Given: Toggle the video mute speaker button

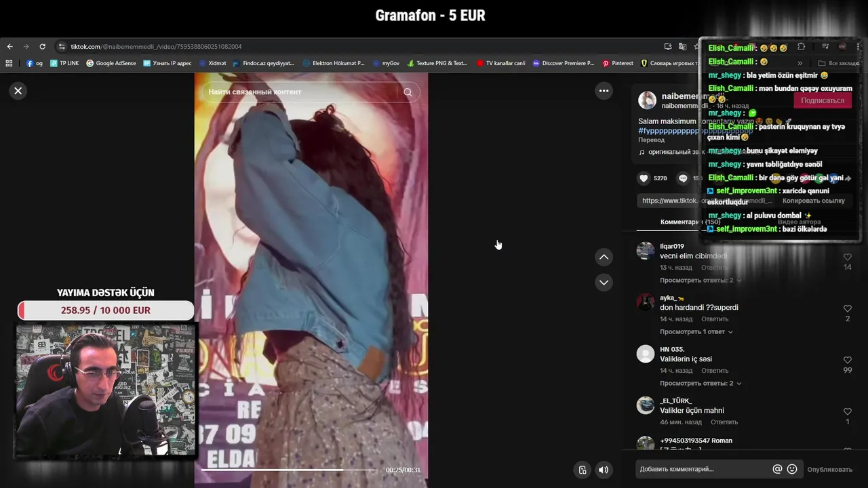Looking at the screenshot, I should pos(604,470).
